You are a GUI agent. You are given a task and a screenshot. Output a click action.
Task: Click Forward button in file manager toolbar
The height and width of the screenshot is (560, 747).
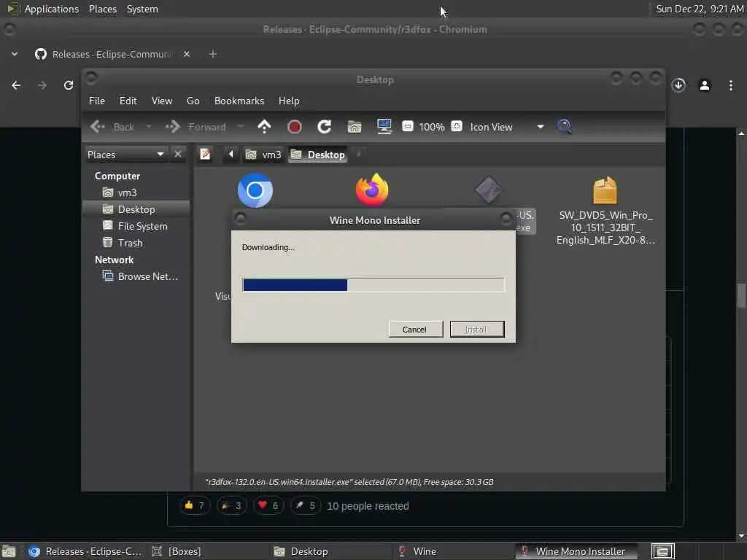(197, 127)
